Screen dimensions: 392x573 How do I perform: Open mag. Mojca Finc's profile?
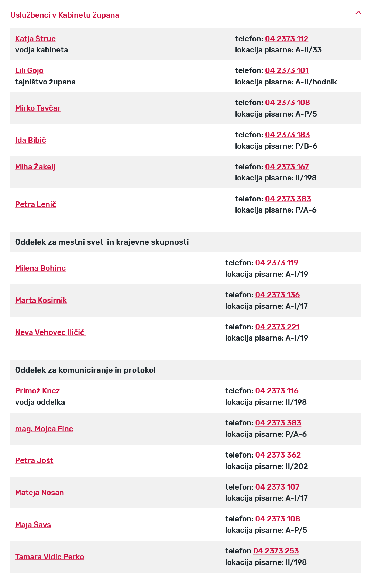coord(44,429)
